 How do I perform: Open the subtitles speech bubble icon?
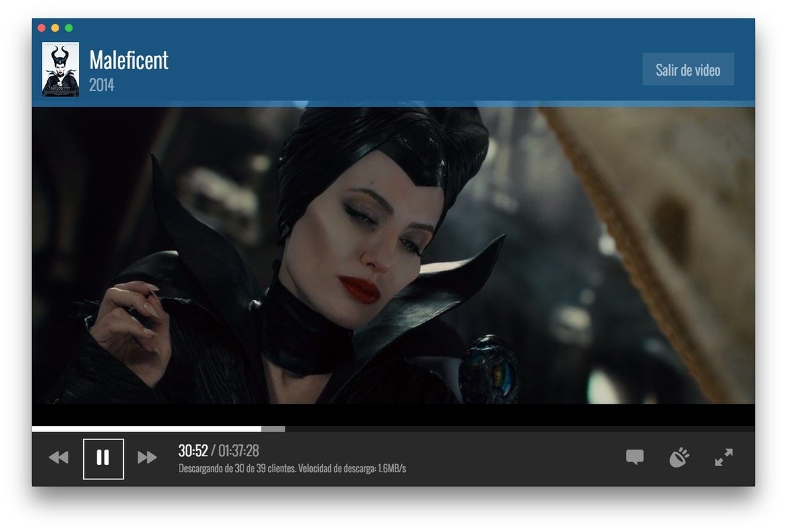point(635,458)
